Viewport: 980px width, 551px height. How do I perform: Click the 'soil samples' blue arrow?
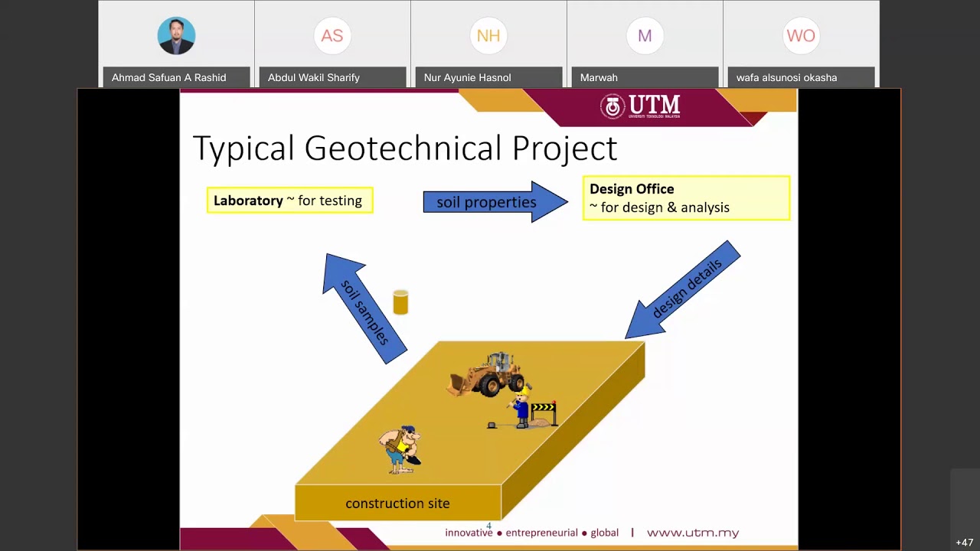tap(364, 308)
